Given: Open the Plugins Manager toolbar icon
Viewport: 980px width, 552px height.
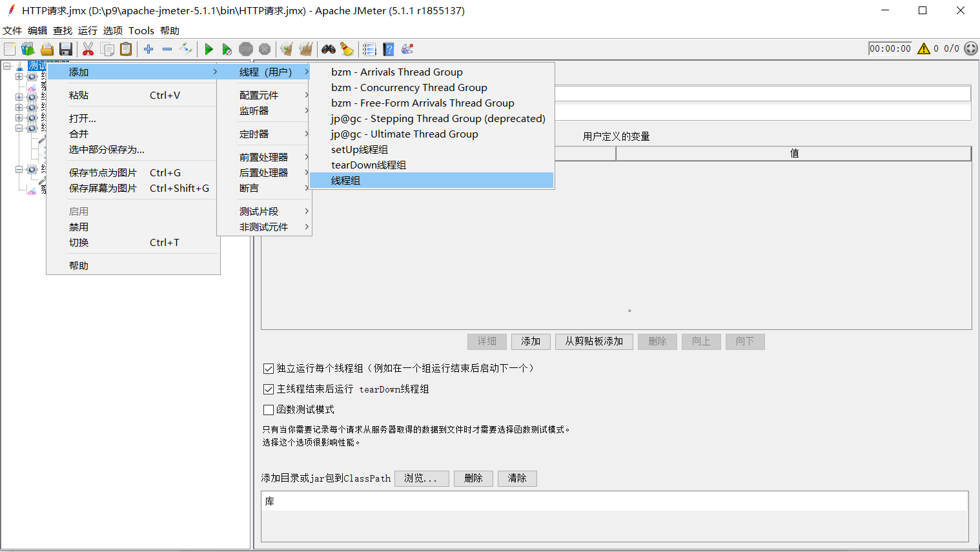Looking at the screenshot, I should (407, 49).
